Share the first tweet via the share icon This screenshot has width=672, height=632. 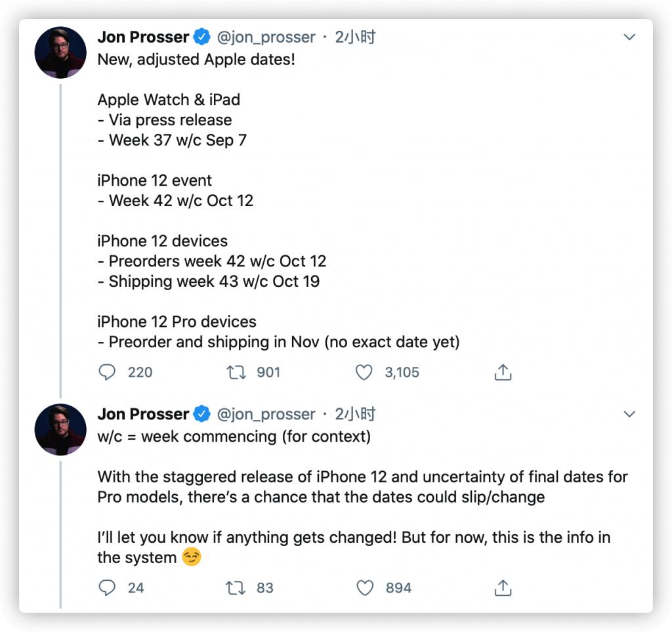(x=503, y=371)
